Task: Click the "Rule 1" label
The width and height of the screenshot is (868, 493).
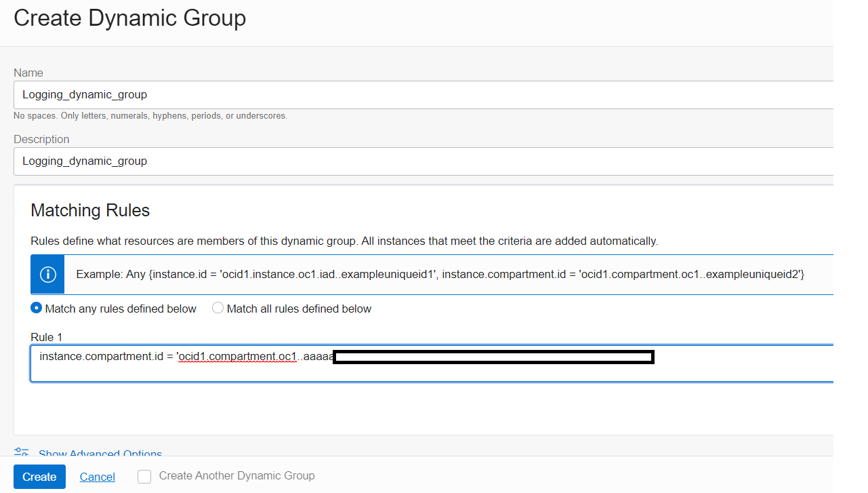Action: pyautogui.click(x=46, y=337)
